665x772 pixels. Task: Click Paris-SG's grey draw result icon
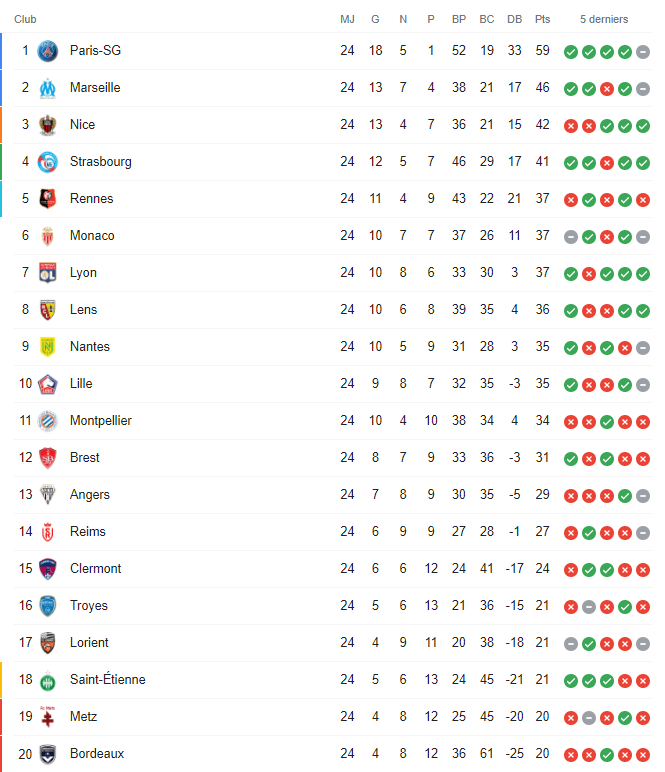click(643, 52)
